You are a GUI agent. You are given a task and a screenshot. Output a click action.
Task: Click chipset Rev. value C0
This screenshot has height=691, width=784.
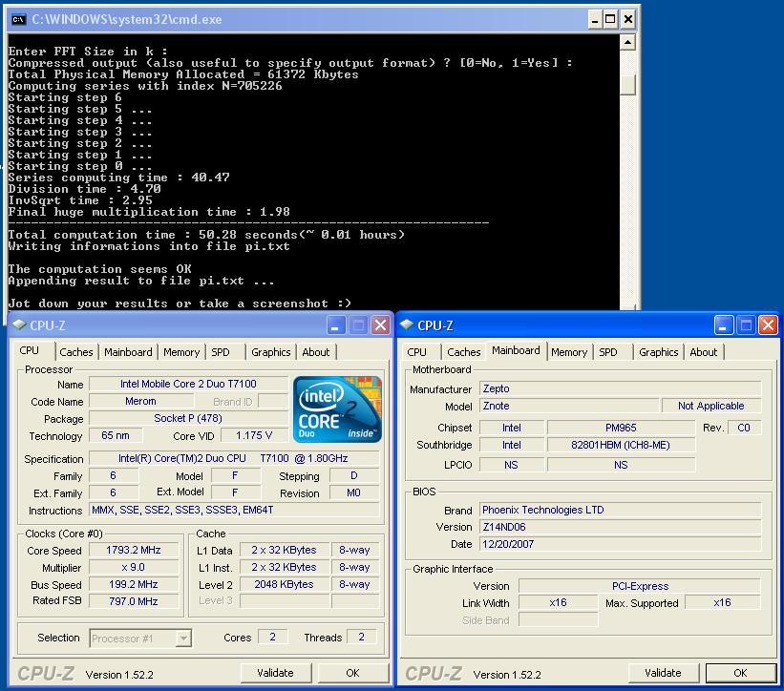click(x=744, y=428)
